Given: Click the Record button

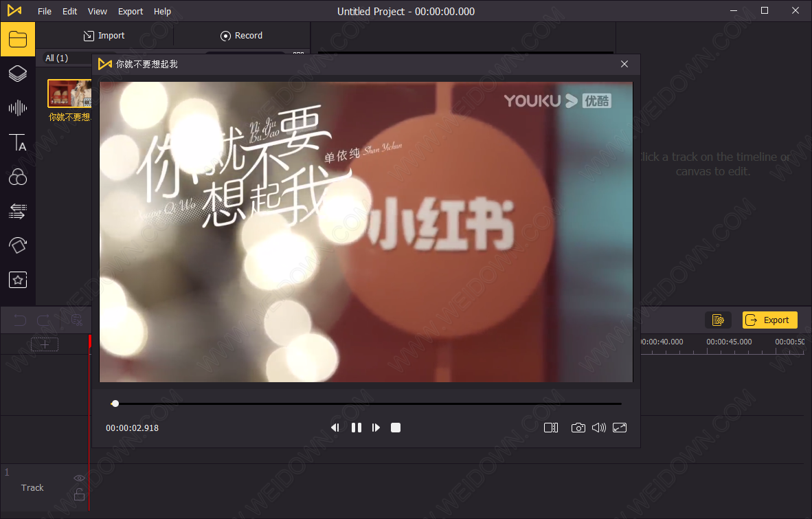Looking at the screenshot, I should pyautogui.click(x=241, y=35).
